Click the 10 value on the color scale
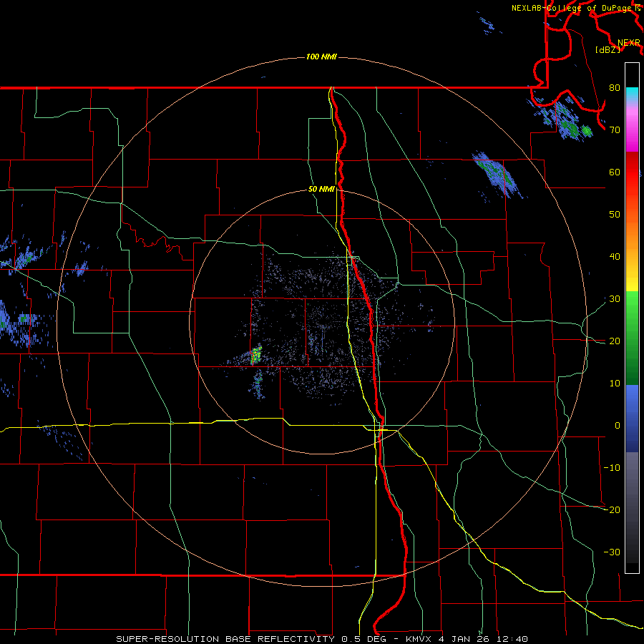The image size is (644, 644). pos(615,384)
